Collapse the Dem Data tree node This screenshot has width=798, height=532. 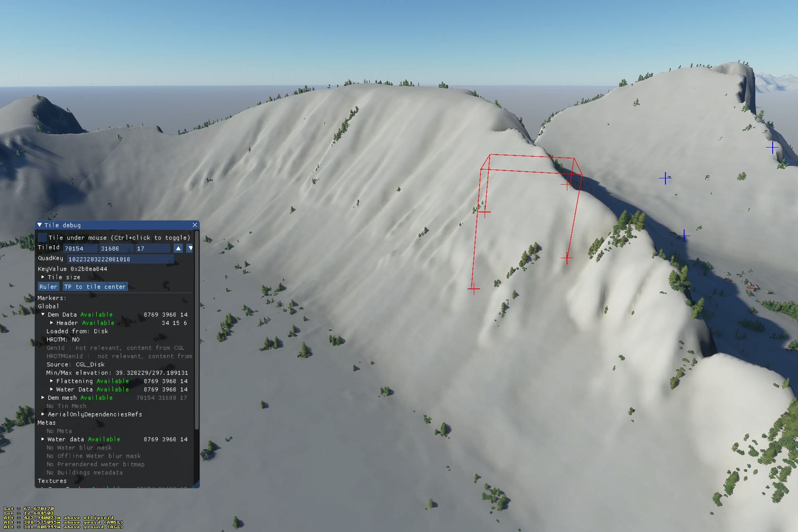43,315
